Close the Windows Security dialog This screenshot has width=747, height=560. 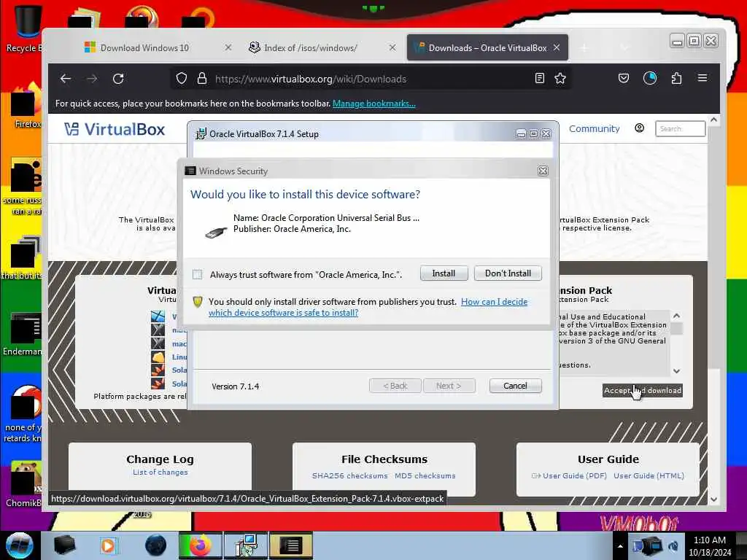pos(543,171)
